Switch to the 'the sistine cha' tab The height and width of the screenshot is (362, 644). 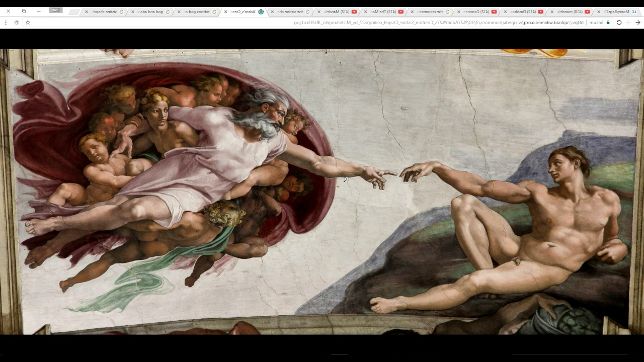(292, 12)
